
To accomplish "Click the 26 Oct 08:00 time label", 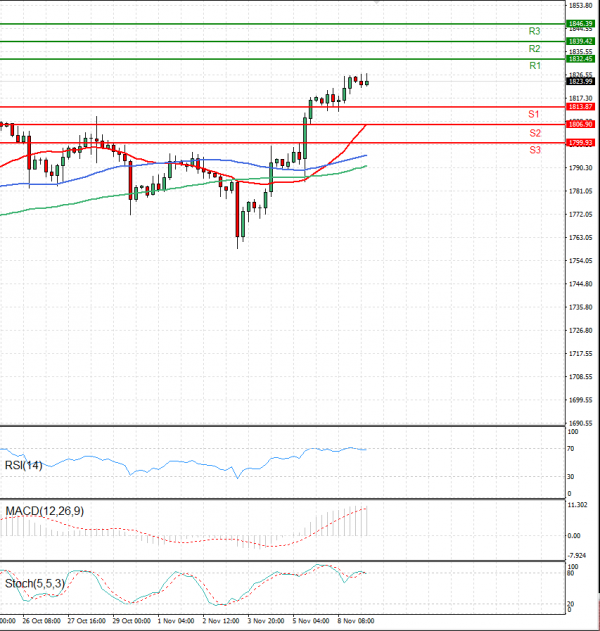I will [41, 621].
